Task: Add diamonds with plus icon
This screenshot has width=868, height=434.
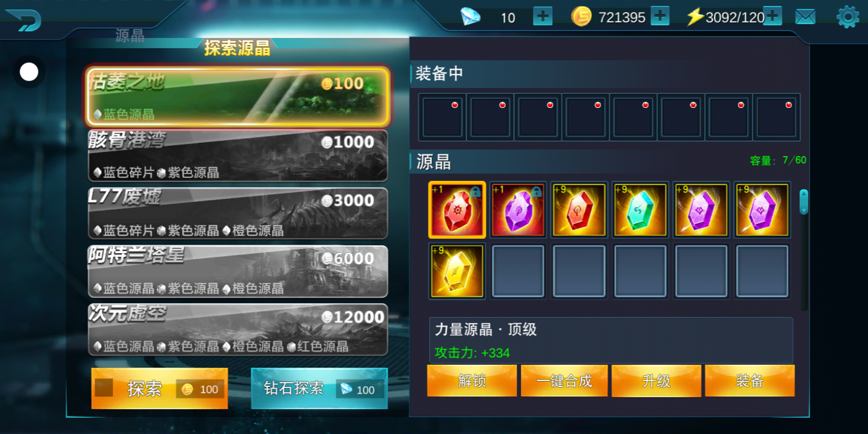Action: click(542, 16)
